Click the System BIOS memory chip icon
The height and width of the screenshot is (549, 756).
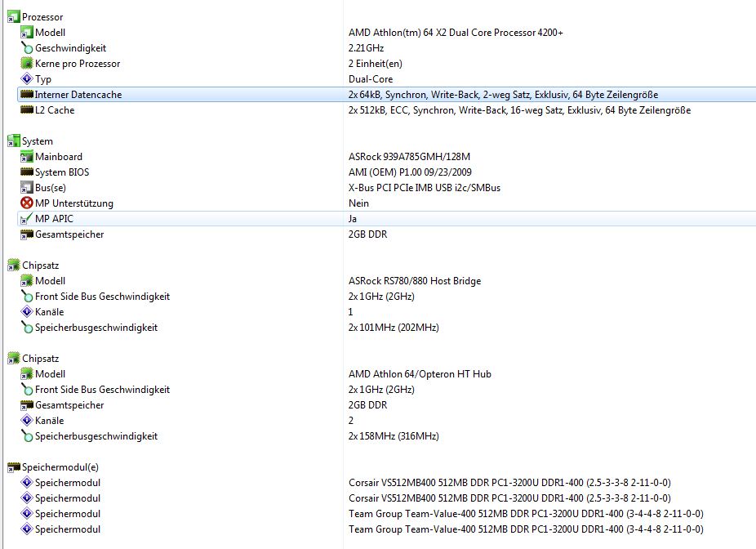point(27,172)
